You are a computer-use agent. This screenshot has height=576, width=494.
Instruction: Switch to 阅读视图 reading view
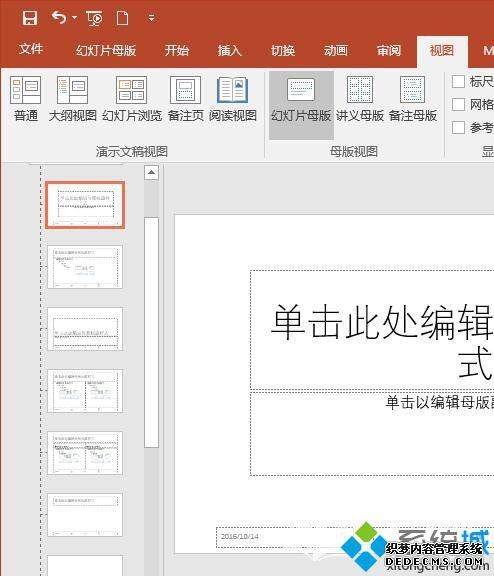pyautogui.click(x=233, y=99)
